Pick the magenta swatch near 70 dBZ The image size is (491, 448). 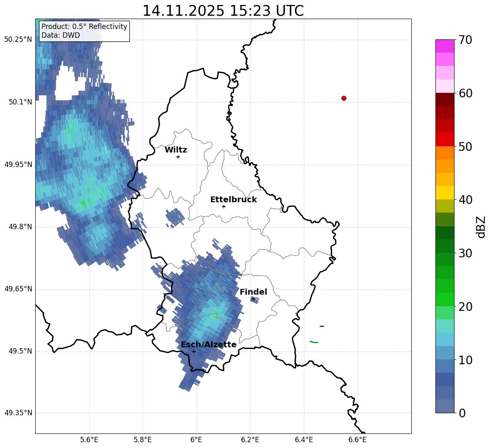pyautogui.click(x=445, y=46)
